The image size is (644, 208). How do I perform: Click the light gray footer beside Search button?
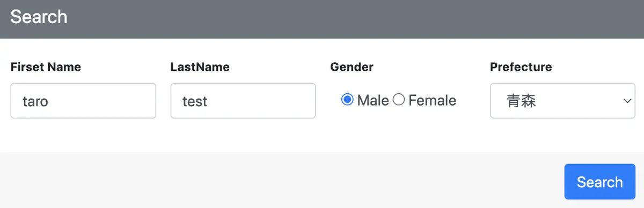point(279,180)
